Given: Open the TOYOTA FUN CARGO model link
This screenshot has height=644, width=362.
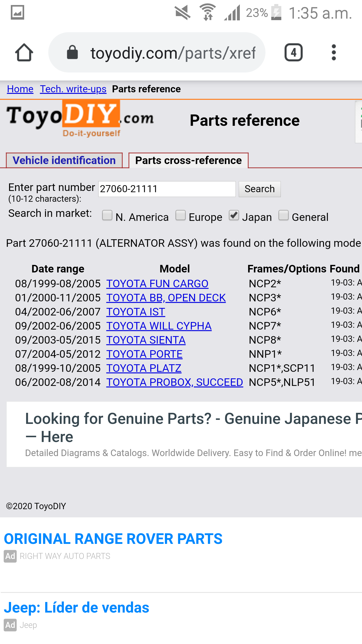Looking at the screenshot, I should click(157, 284).
